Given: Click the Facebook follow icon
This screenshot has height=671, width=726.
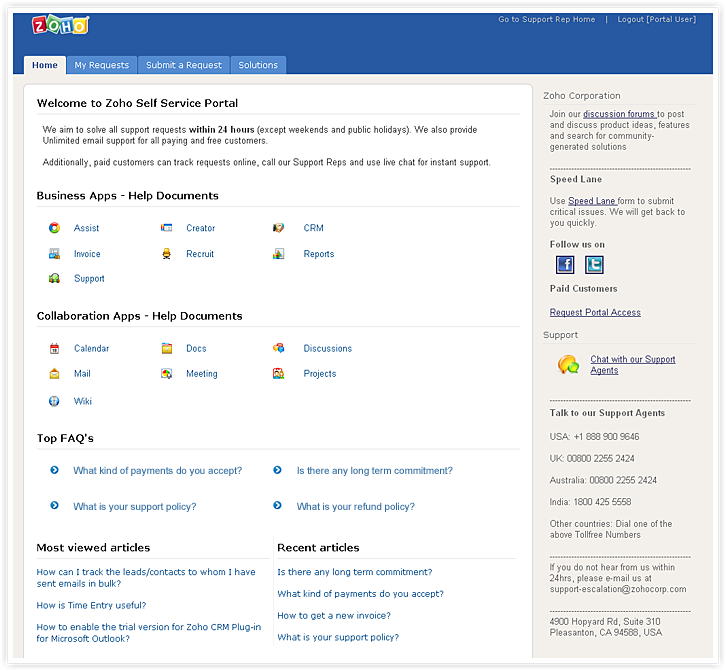Looking at the screenshot, I should [x=565, y=265].
